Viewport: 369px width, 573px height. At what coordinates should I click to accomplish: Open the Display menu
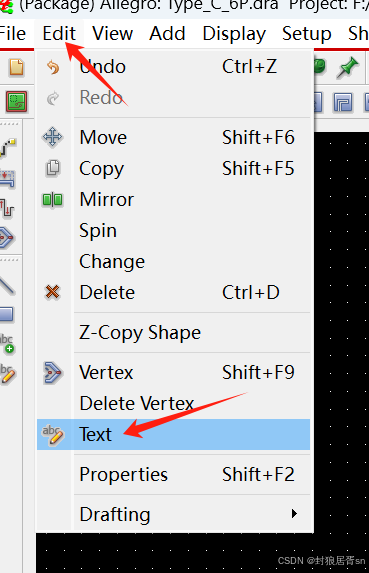234,34
